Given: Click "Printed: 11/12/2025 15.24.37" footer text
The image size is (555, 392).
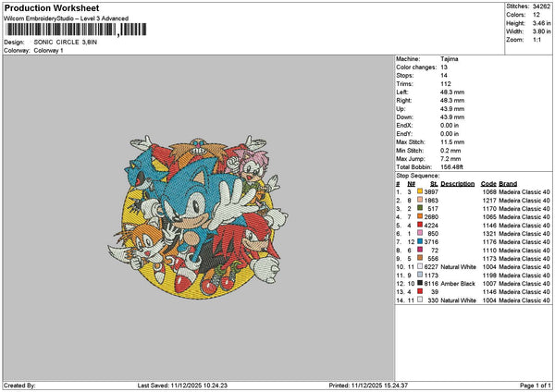Looking at the screenshot, I should point(368,386).
